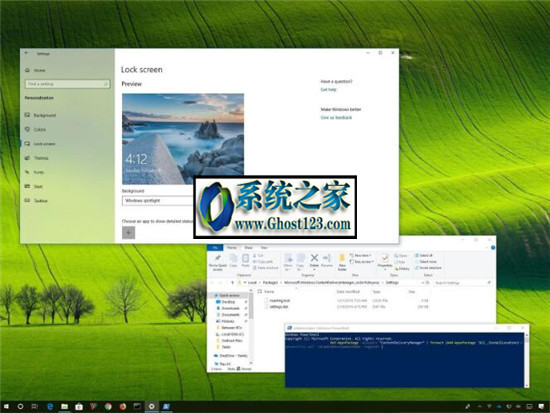
Task: Open Downloads in Explorer navigation pane
Action: (228, 308)
